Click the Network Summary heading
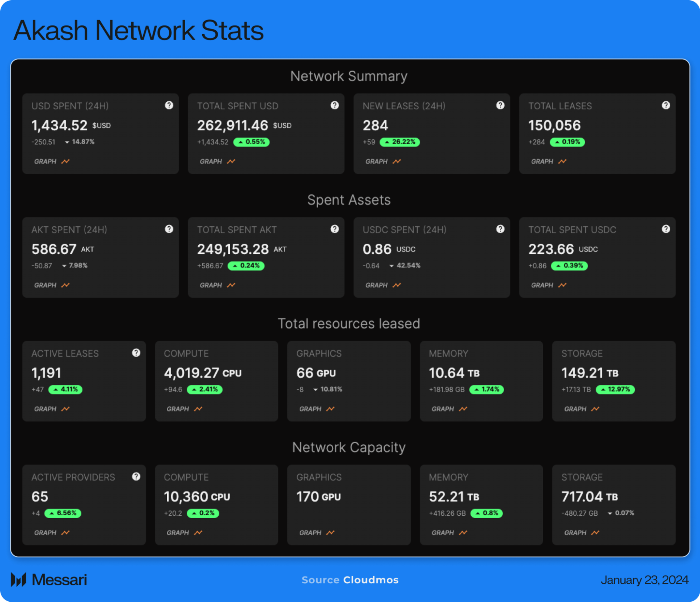The width and height of the screenshot is (700, 602). tap(349, 77)
